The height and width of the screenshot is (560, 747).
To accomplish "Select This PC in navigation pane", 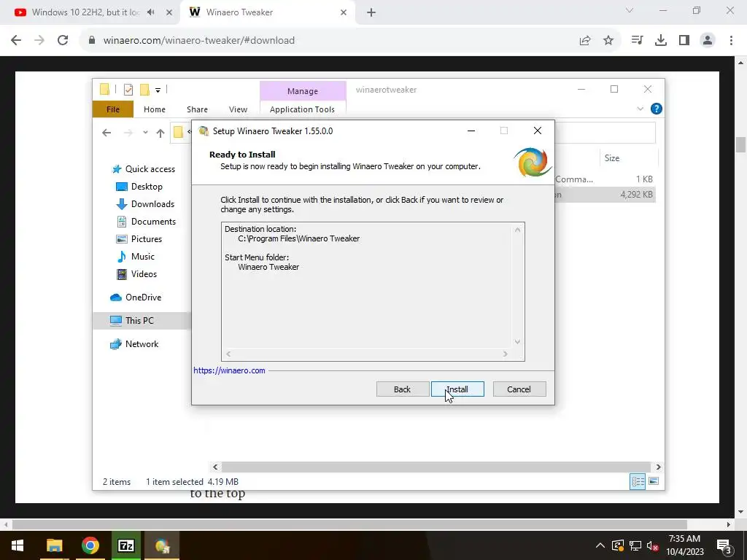I will coord(142,321).
